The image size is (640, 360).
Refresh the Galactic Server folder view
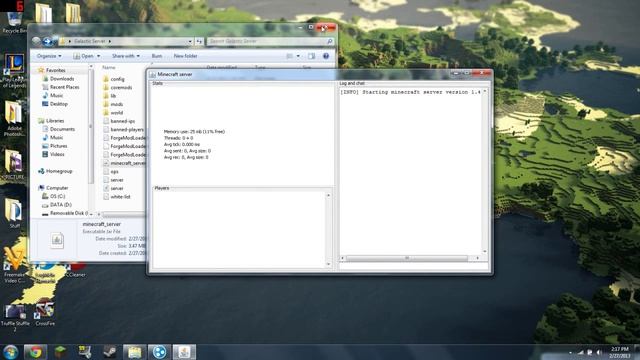pyautogui.click(x=199, y=41)
